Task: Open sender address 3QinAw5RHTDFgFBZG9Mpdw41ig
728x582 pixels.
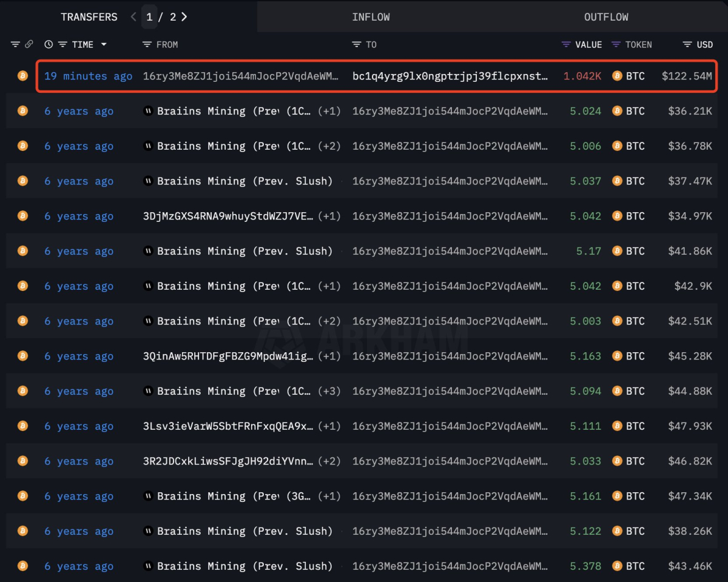Action: [228, 356]
